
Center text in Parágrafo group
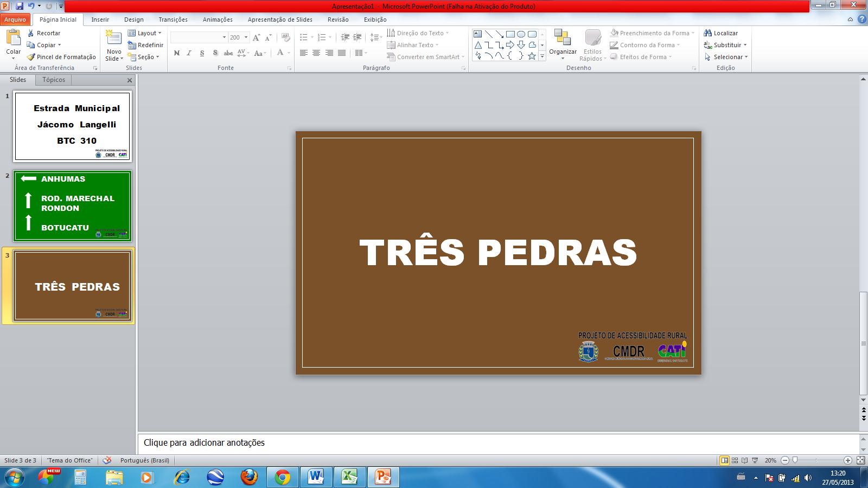[x=316, y=53]
